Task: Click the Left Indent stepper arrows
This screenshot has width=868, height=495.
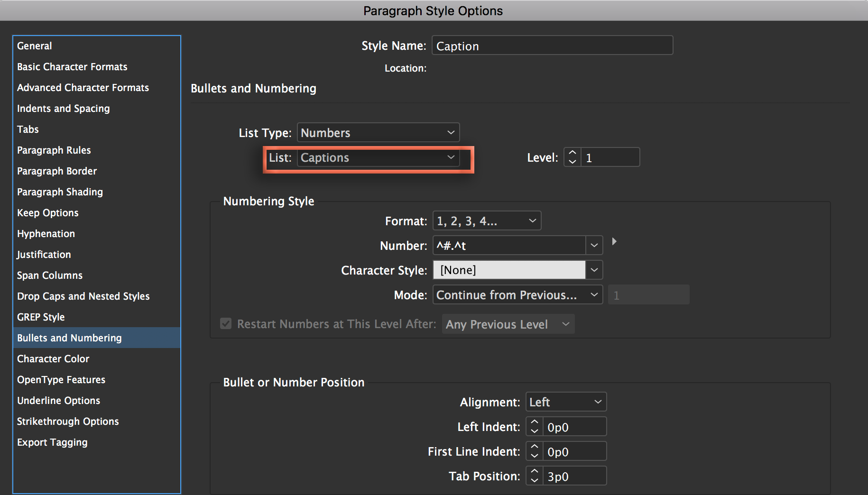Action: click(535, 427)
